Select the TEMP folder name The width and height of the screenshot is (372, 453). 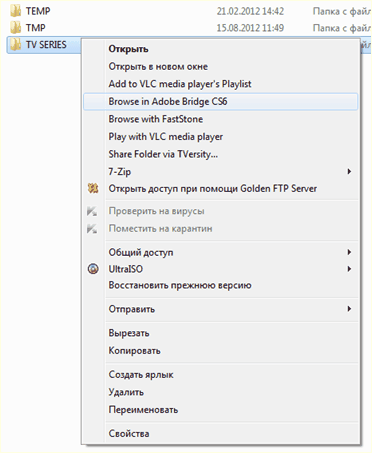click(38, 11)
